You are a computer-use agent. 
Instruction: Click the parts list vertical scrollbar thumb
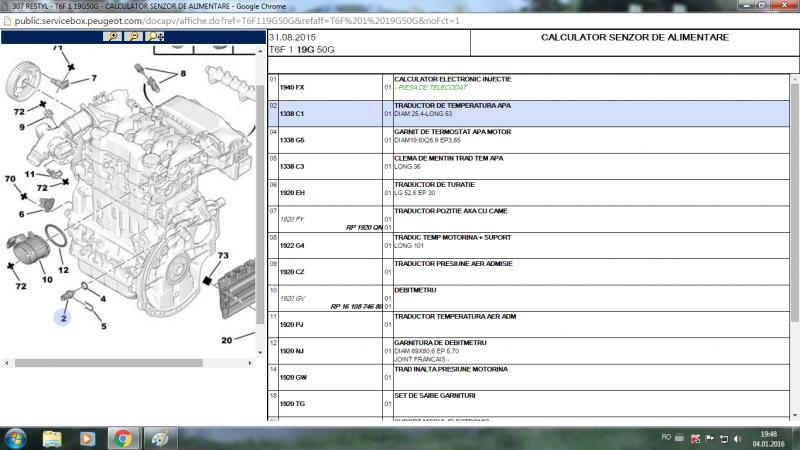(x=794, y=202)
